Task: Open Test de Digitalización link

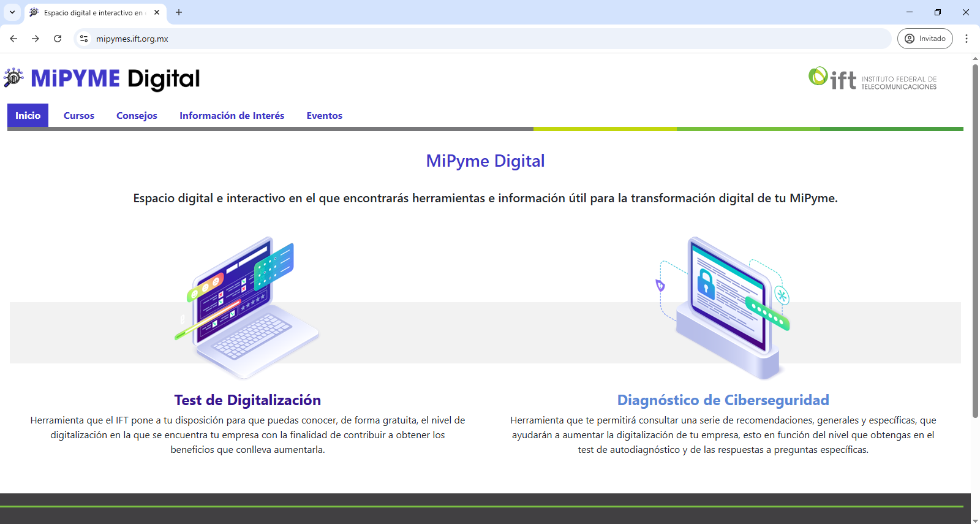Action: point(247,400)
